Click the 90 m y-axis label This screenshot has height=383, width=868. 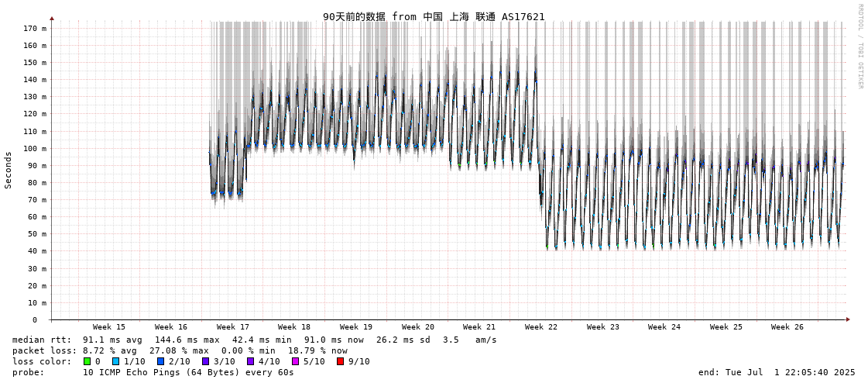[x=36, y=166]
